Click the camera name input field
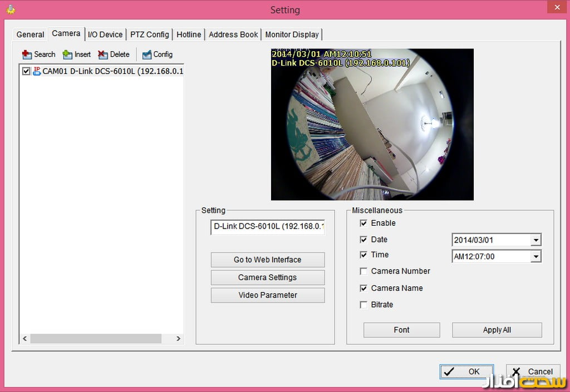This screenshot has height=392, width=570. tap(267, 227)
